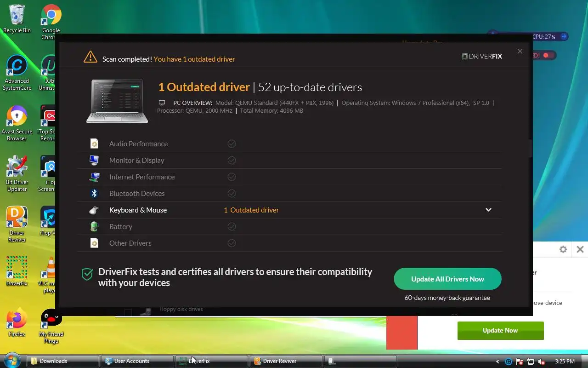This screenshot has height=368, width=588.
Task: Select the Monitor & Display label
Action: click(136, 160)
